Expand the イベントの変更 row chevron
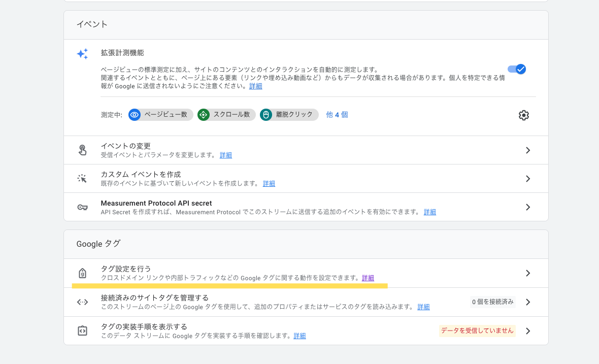Image resolution: width=599 pixels, height=364 pixels. [x=528, y=150]
